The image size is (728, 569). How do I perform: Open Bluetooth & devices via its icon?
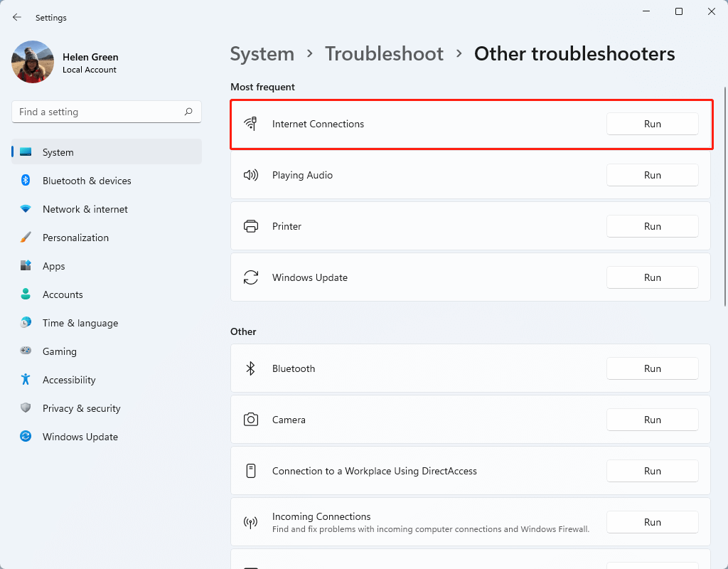coord(26,180)
